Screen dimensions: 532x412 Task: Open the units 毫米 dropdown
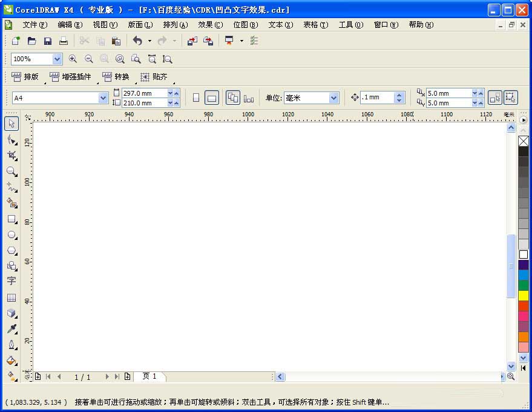tap(334, 98)
